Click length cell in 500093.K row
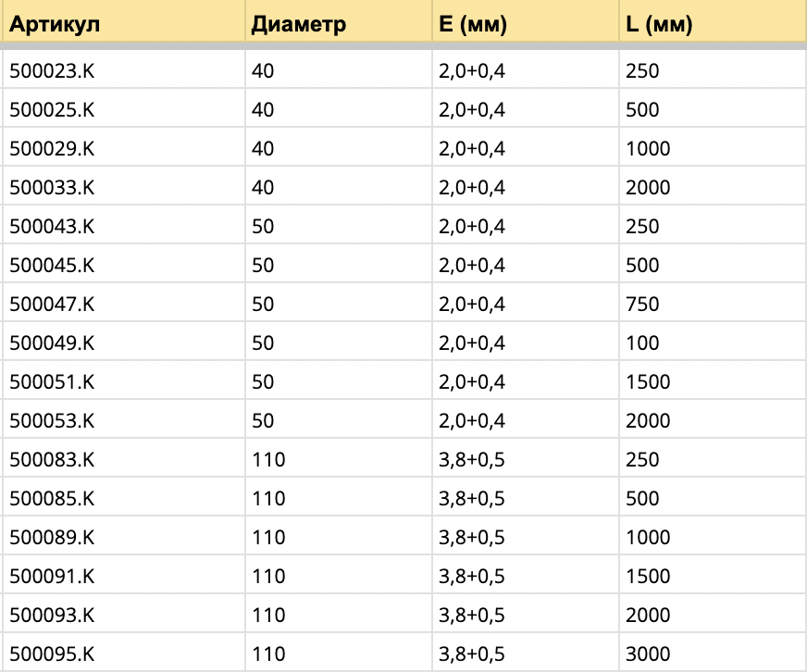 [x=648, y=616]
